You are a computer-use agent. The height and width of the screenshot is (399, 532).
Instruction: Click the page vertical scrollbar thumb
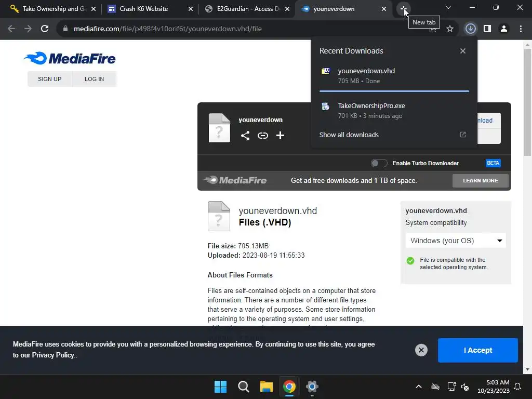(527, 102)
